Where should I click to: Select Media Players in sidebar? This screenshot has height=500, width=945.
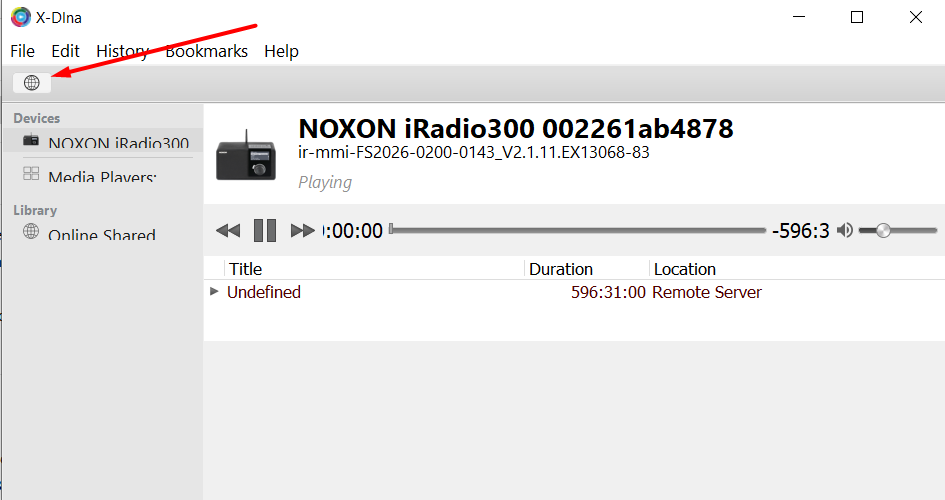click(104, 175)
